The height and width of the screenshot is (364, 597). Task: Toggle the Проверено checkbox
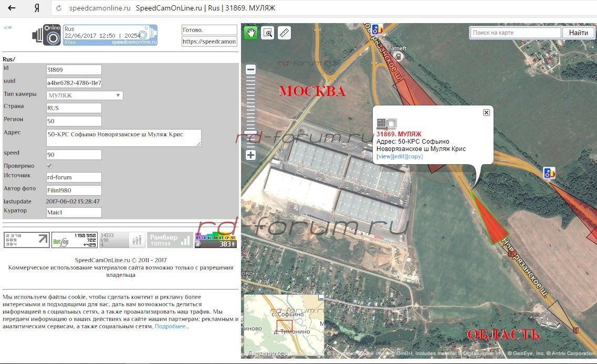(49, 166)
